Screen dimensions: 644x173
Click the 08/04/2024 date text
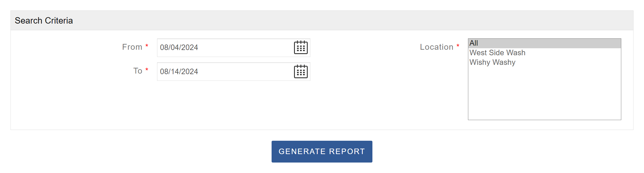click(179, 47)
